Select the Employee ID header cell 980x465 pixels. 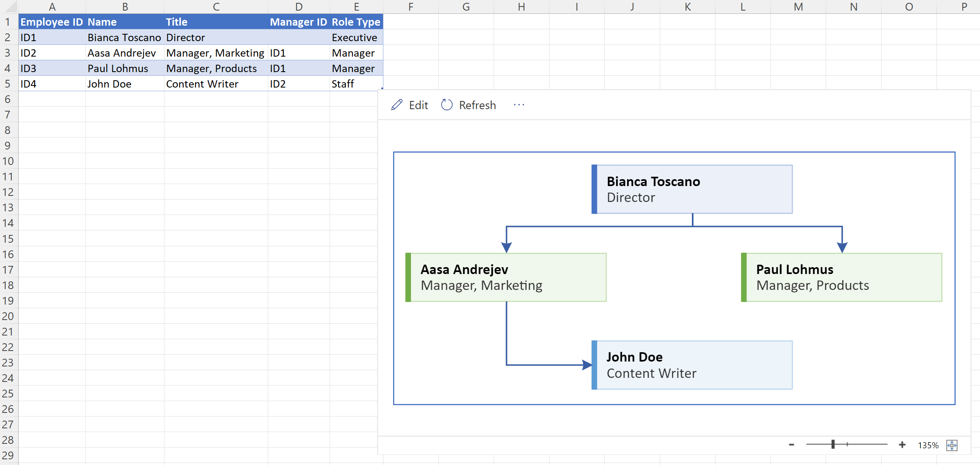52,22
